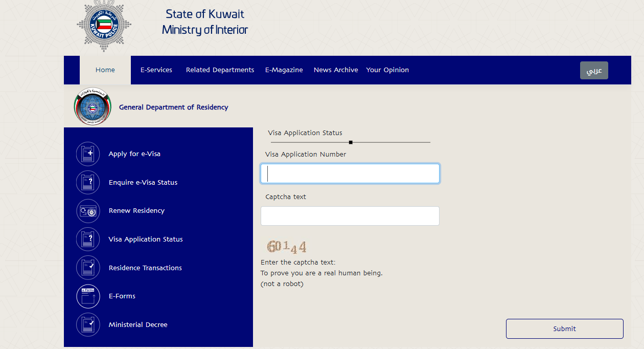The image size is (644, 349).
Task: Click the E-Forms icon
Action: tap(88, 296)
